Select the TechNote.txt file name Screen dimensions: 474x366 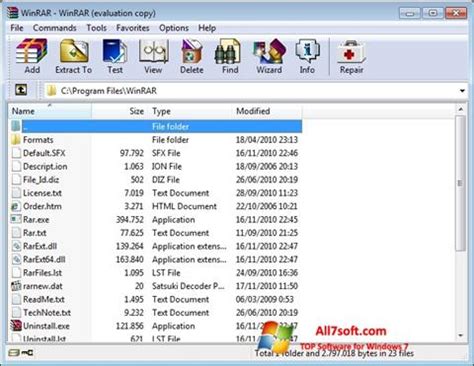(x=47, y=313)
